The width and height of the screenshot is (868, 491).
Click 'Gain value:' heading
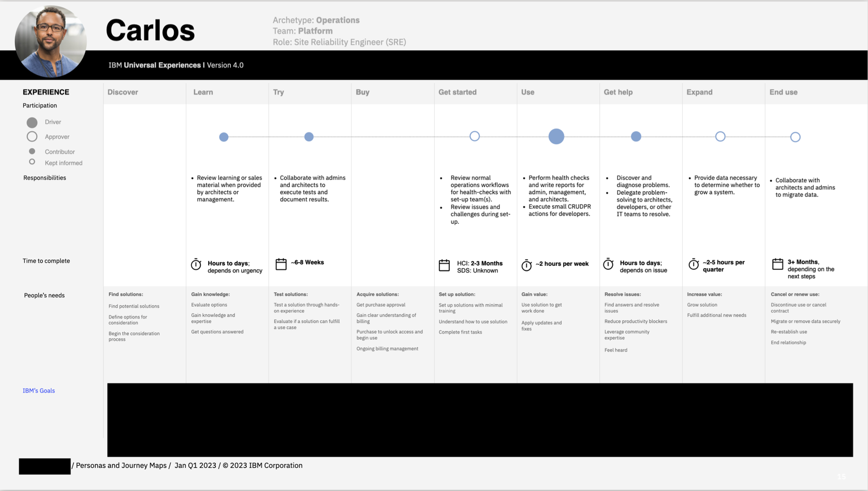tap(534, 294)
